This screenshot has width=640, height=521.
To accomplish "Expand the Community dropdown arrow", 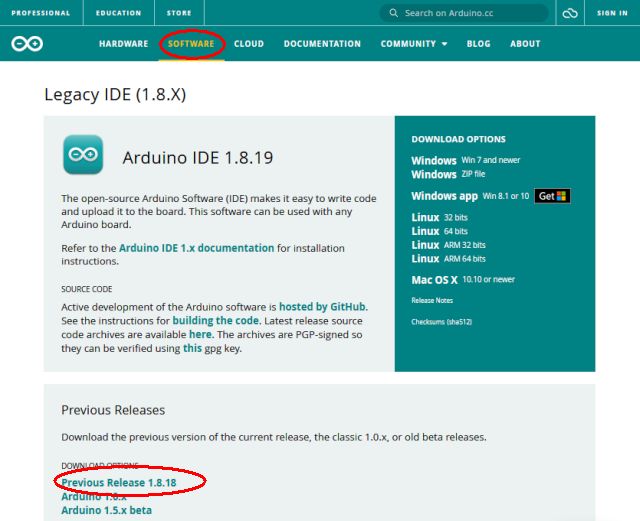I will pos(444,44).
